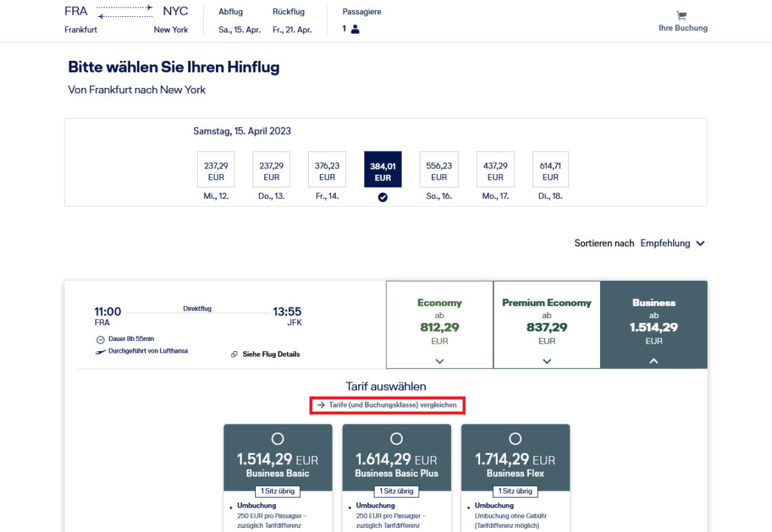772x532 pixels.
Task: Select the Business Basic Plus radio button
Action: pyautogui.click(x=396, y=439)
